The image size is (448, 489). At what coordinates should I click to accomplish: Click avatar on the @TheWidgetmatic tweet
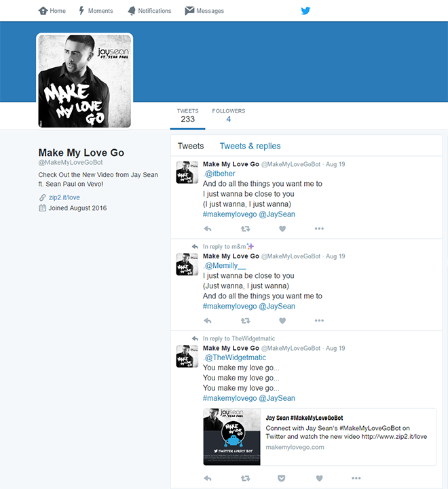tap(187, 356)
